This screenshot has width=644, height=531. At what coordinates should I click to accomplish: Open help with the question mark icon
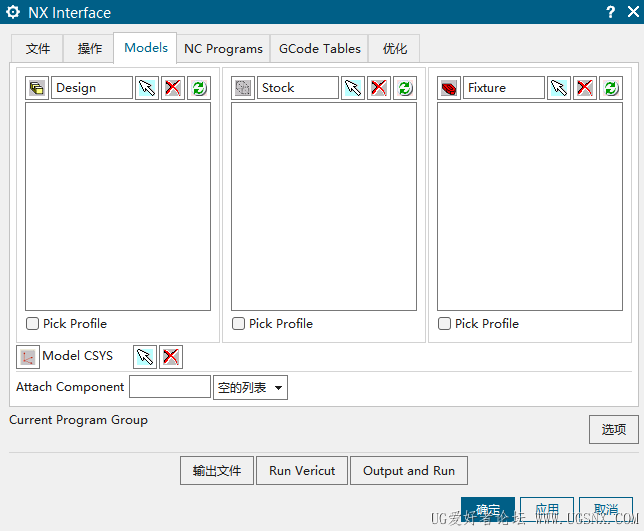(x=611, y=12)
